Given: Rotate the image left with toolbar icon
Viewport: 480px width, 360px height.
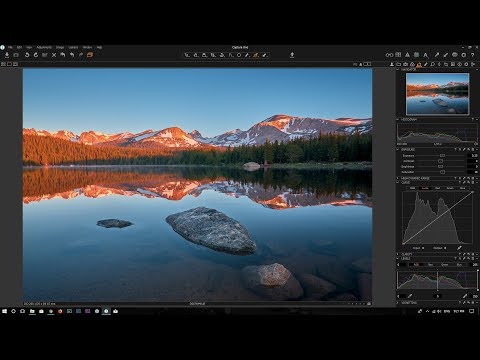Looking at the screenshot, I should coord(27,55).
